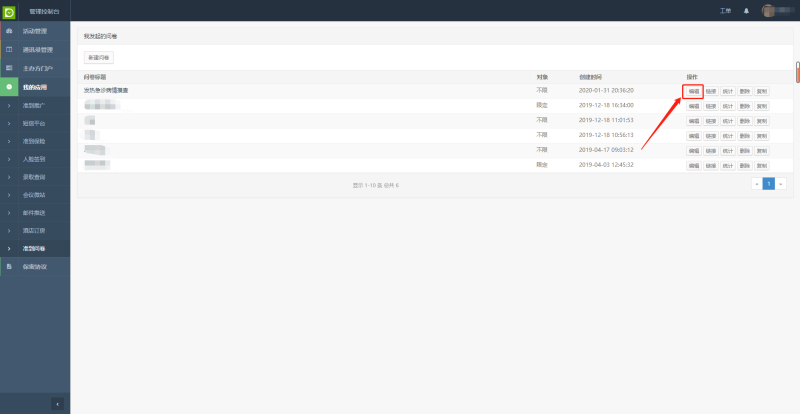Click the user avatar in header
The image size is (800, 414).
tap(768, 10)
